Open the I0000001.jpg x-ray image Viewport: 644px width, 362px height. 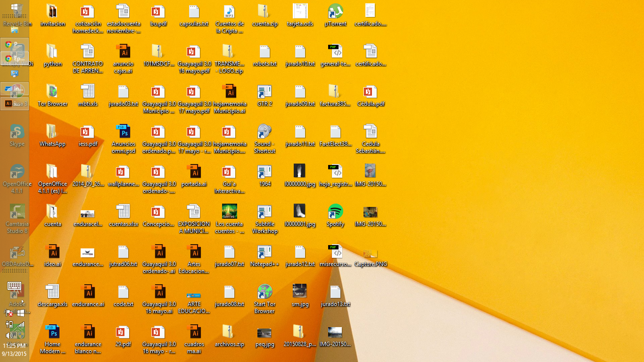tap(300, 215)
